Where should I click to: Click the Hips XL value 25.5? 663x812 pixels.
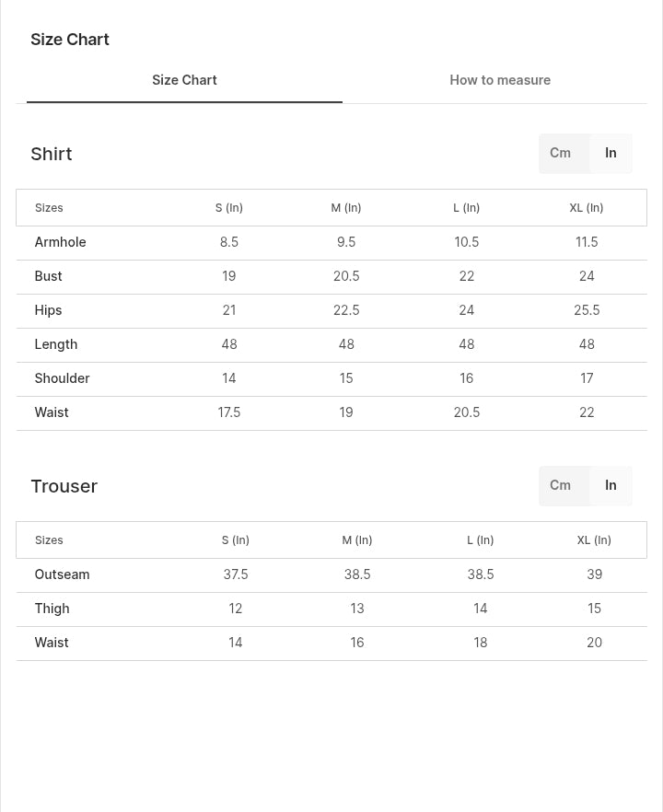tap(587, 310)
